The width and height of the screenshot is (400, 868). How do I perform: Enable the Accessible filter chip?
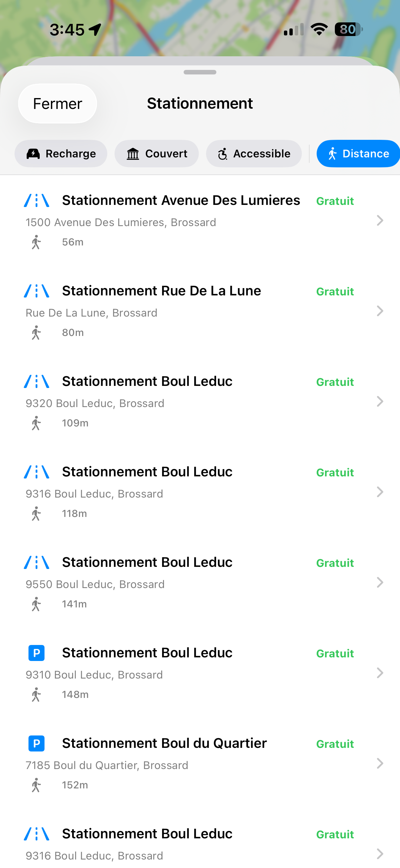point(254,154)
